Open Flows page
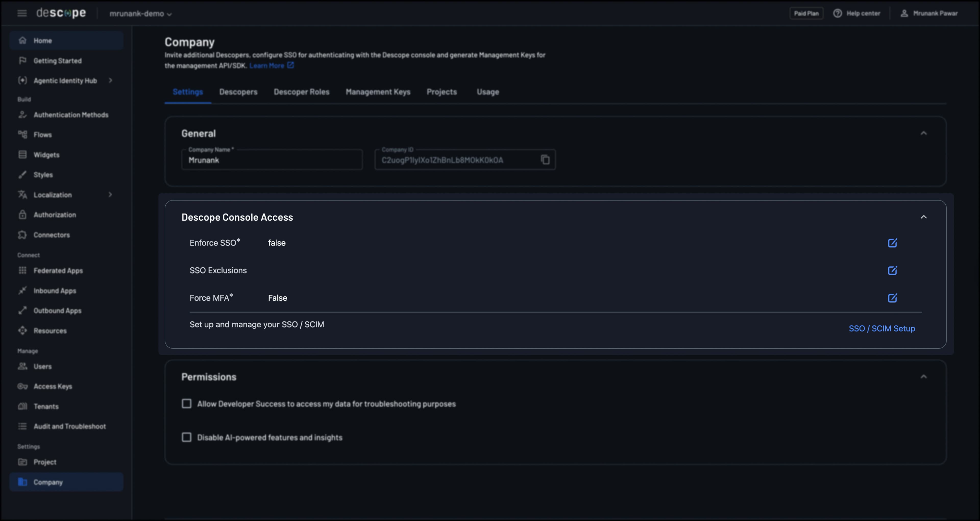The height and width of the screenshot is (521, 980). [x=66, y=135]
